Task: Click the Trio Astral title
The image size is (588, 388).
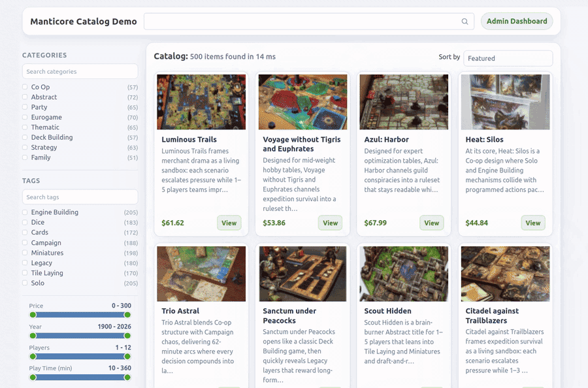Action: click(180, 311)
